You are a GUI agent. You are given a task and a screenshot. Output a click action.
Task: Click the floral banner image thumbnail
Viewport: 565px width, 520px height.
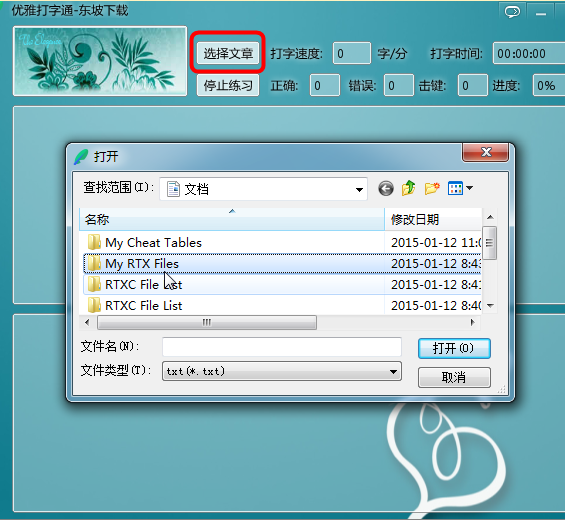[x=100, y=61]
